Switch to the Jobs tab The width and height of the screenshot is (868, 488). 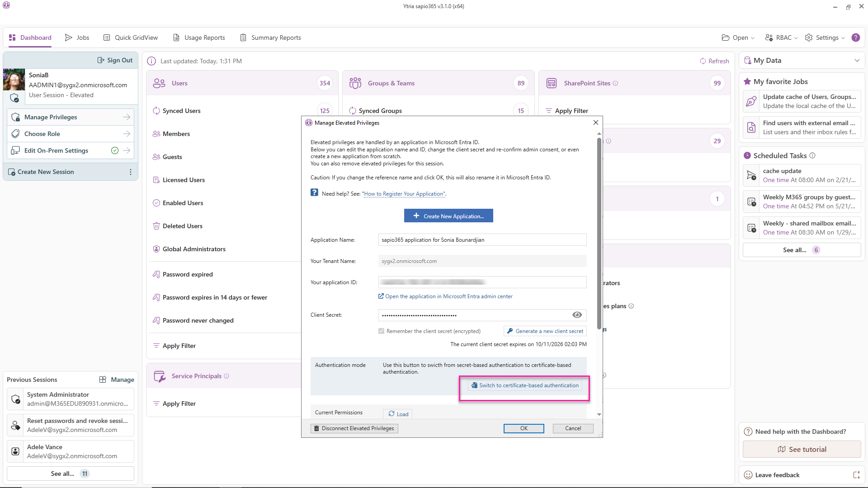77,38
